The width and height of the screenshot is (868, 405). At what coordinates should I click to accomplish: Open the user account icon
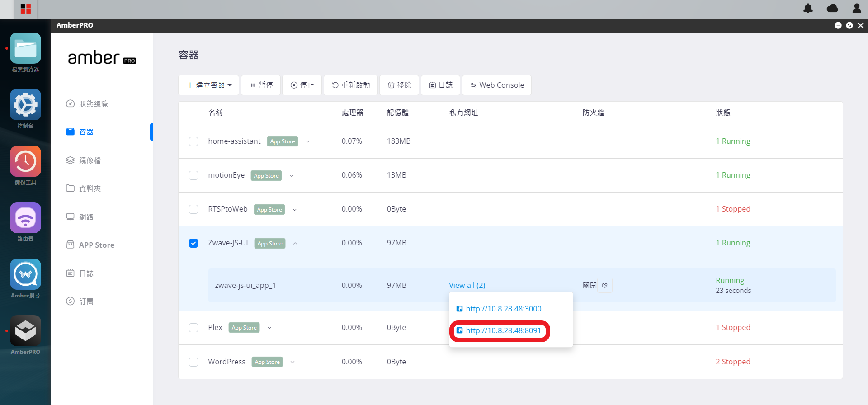tap(857, 8)
